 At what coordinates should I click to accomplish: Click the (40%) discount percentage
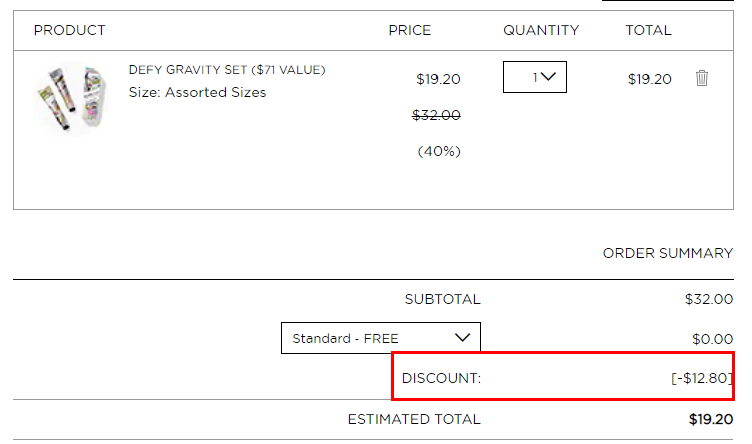439,152
